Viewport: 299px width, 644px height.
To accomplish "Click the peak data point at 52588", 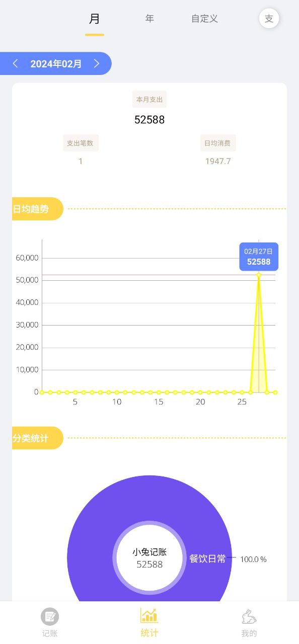I will 259,275.
